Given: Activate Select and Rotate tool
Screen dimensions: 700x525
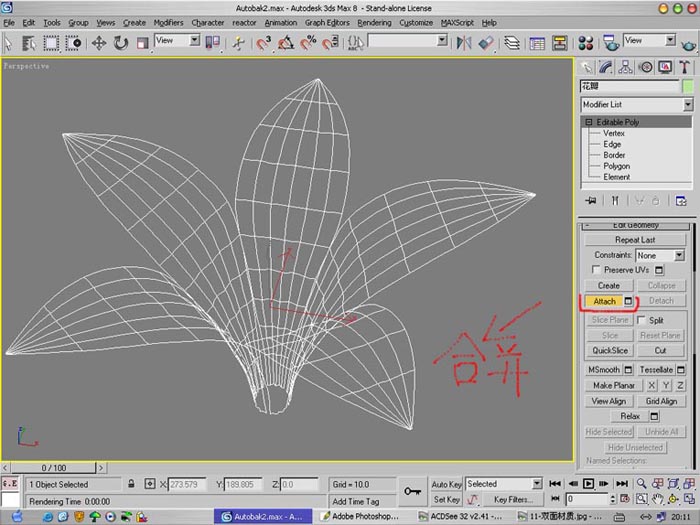Looking at the screenshot, I should pos(121,43).
